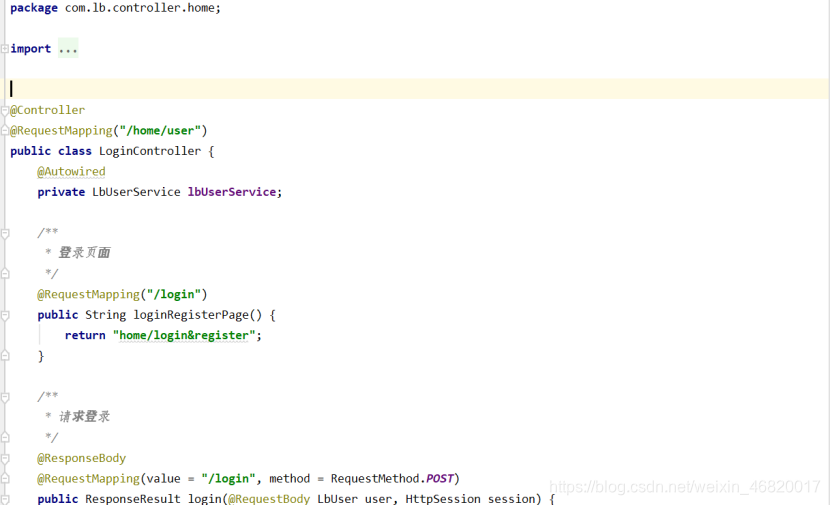Toggle fold marker beside @ResponseBody annotation

point(5,458)
